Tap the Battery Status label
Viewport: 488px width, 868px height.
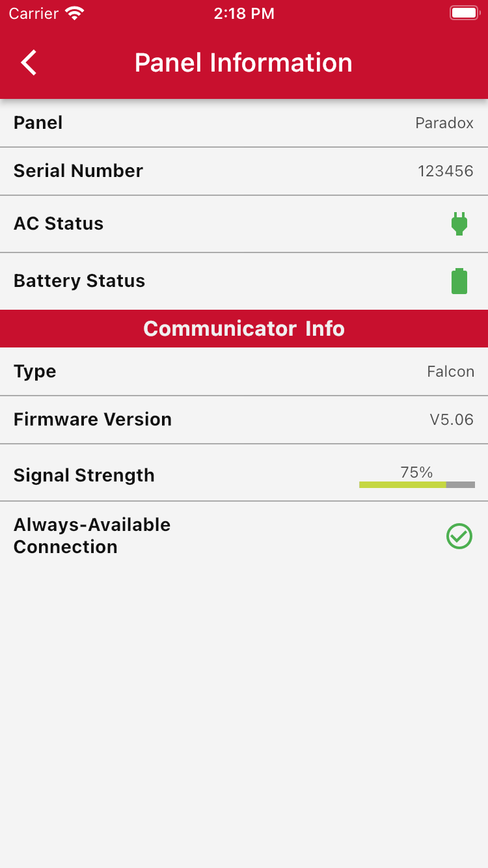click(79, 281)
